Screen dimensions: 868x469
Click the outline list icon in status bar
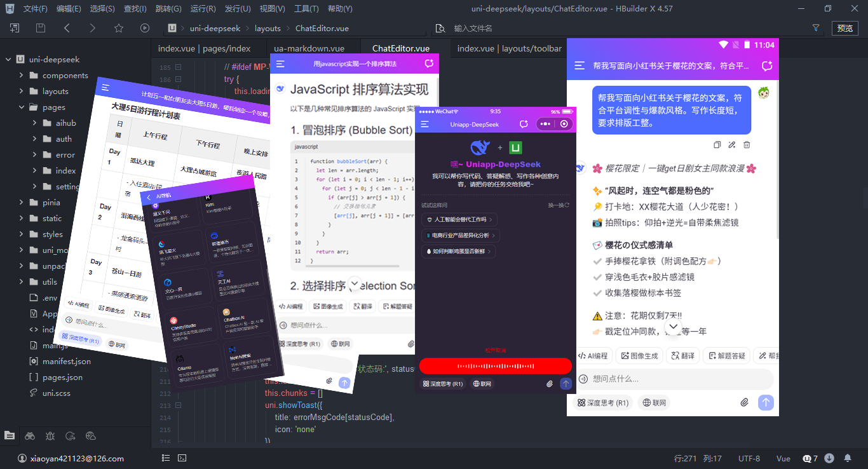pos(166,458)
